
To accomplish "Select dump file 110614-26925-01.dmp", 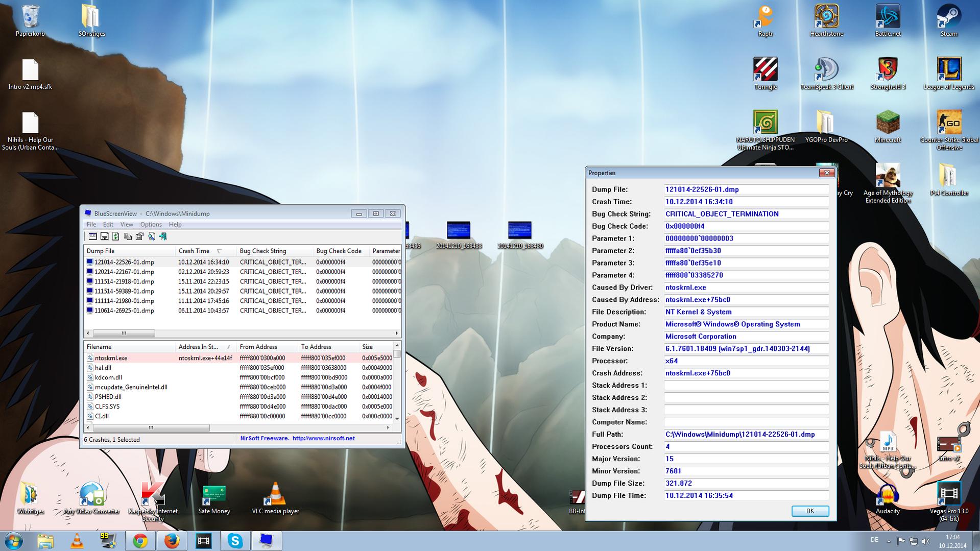I will click(x=243, y=310).
